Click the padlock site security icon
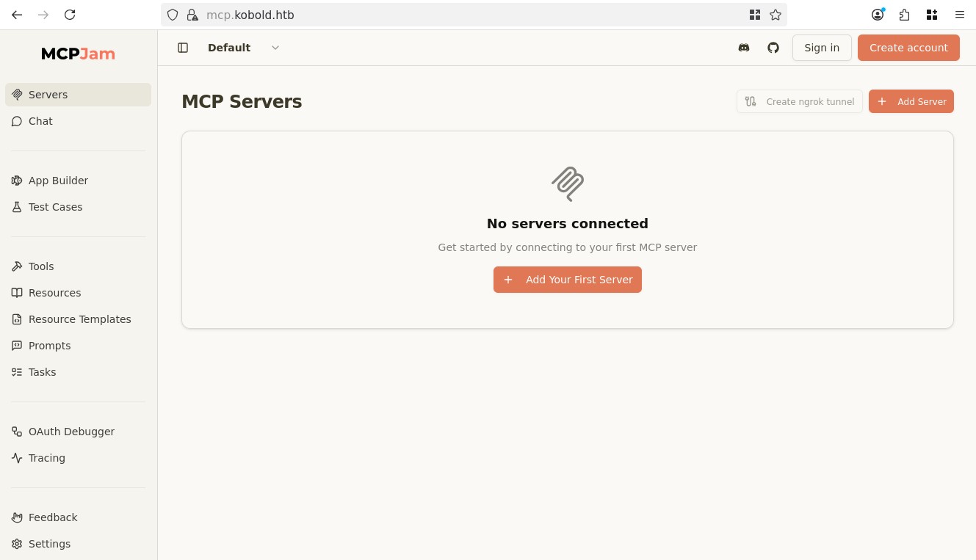 pyautogui.click(x=192, y=15)
